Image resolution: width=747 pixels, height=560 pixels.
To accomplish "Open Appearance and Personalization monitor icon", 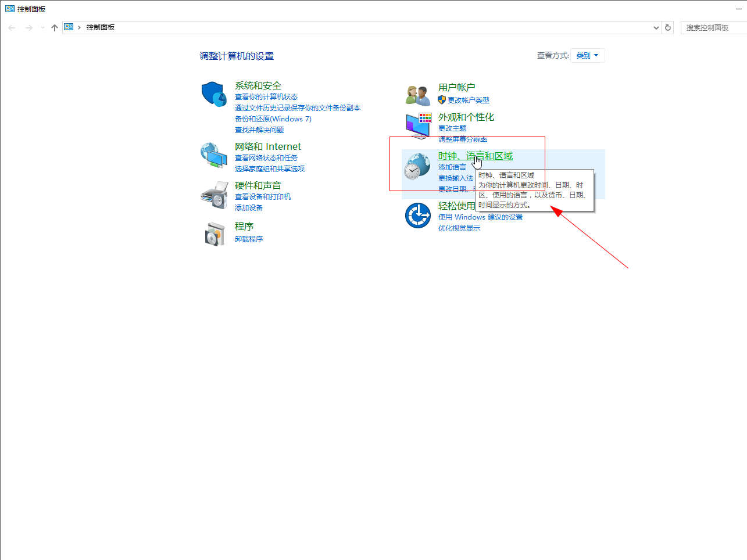I will click(418, 125).
